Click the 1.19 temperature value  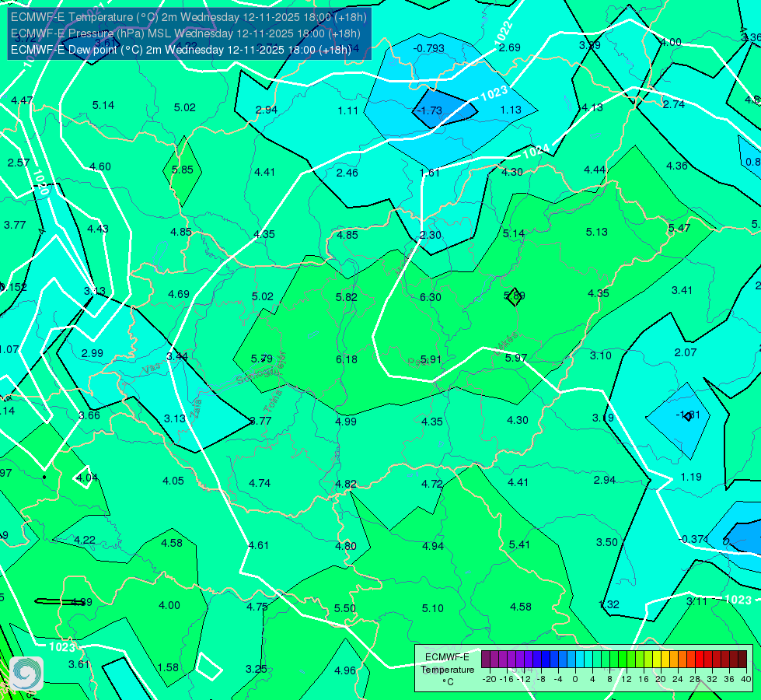[x=691, y=477]
